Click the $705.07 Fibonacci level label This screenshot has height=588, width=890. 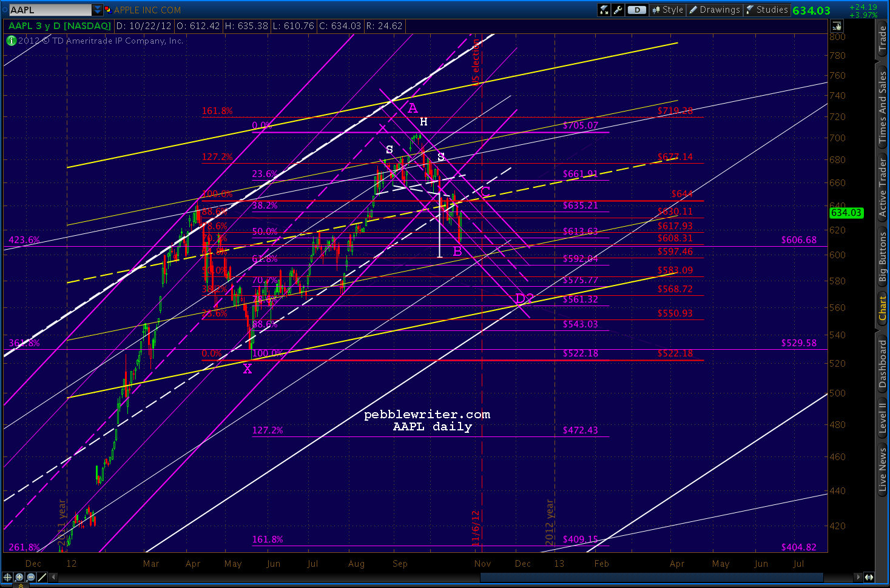581,125
